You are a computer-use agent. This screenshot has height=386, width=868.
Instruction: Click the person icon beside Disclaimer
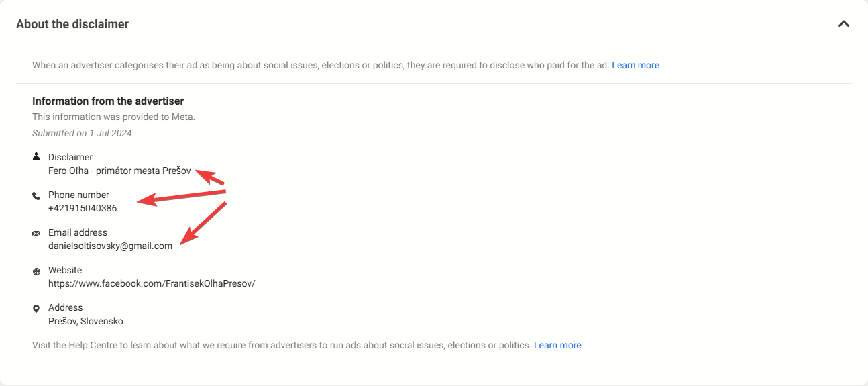(x=36, y=157)
